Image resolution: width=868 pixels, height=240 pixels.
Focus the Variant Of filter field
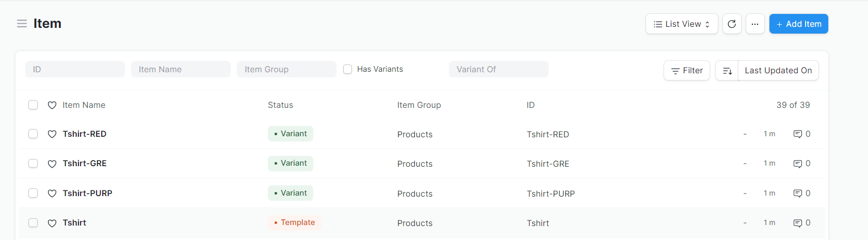(x=499, y=69)
